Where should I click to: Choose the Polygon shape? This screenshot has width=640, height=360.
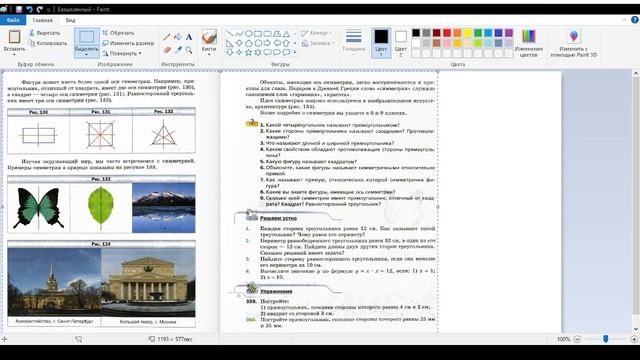pos(277,33)
